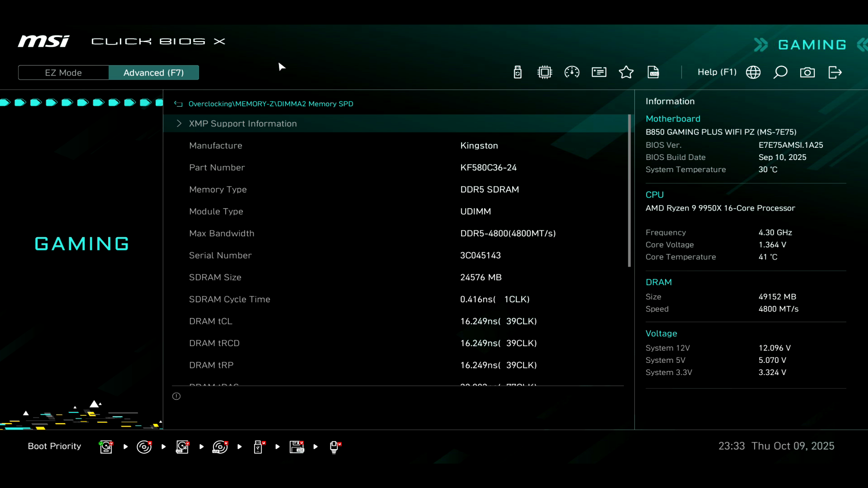This screenshot has width=868, height=488.
Task: Open search with the magnifier icon
Action: click(780, 72)
